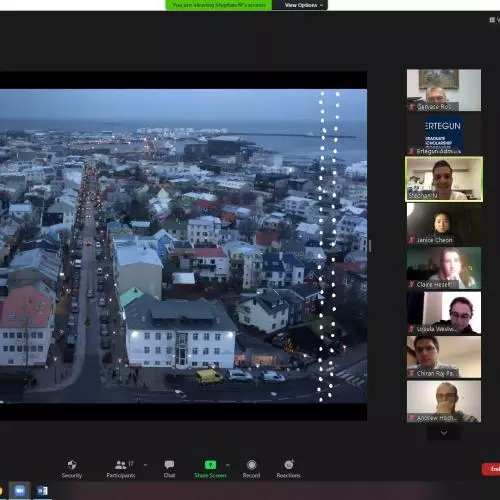Open Microsoft Word from the taskbar
The image size is (500, 500).
[x=42, y=491]
